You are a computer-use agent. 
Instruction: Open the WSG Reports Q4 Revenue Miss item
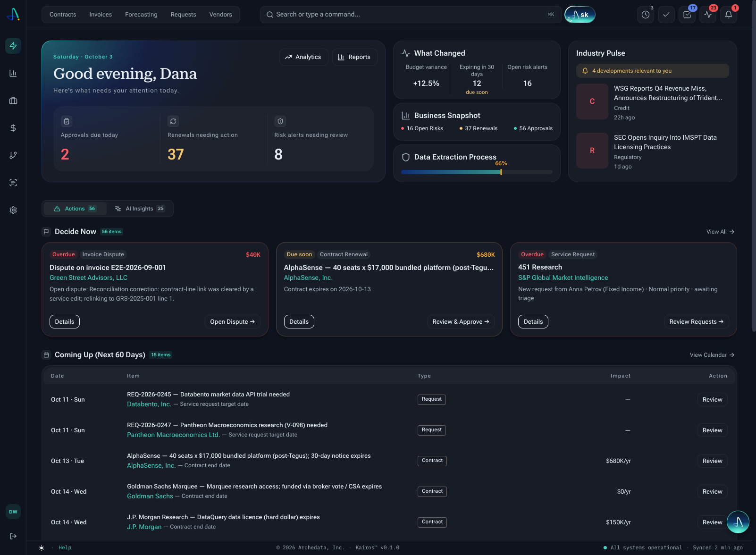pos(653,102)
